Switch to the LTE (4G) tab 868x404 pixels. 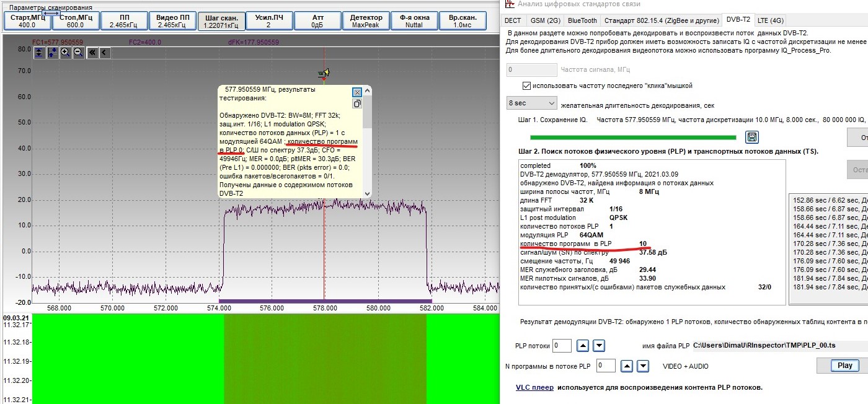(772, 20)
